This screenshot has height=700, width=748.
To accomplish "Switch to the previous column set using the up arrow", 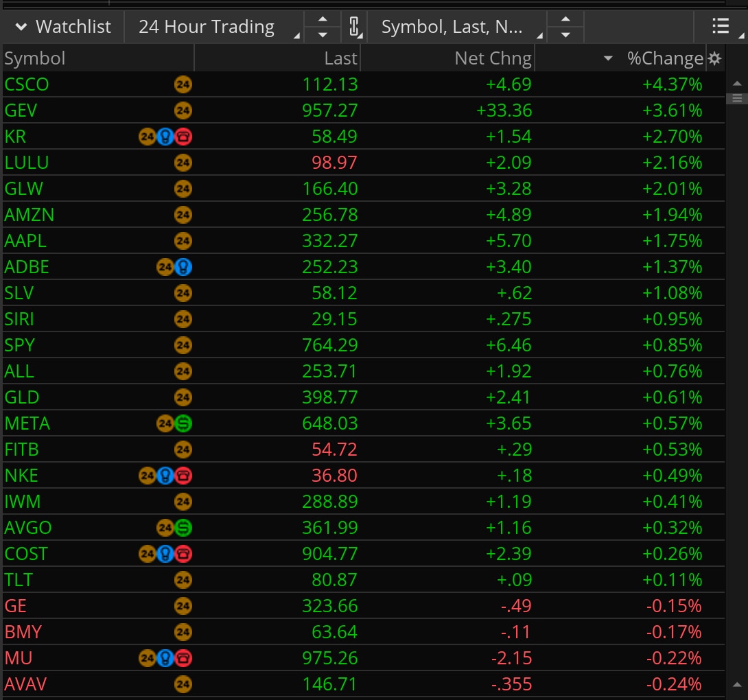I will point(565,20).
